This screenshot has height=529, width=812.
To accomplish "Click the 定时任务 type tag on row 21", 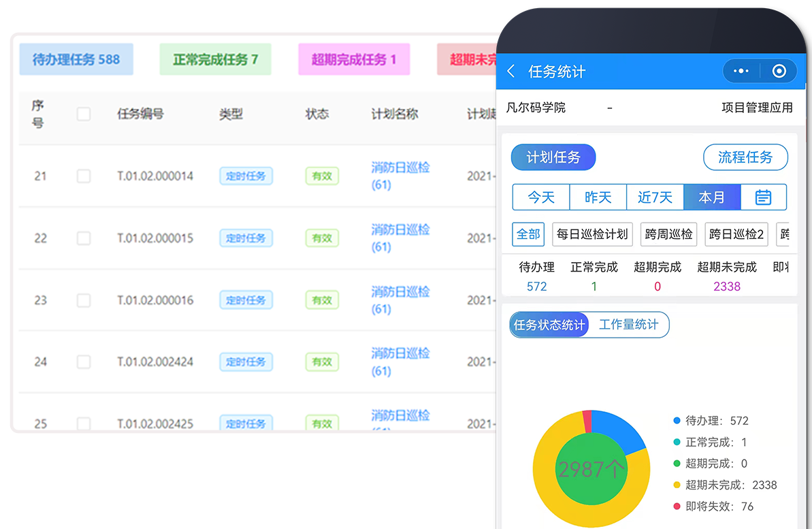I will click(246, 176).
